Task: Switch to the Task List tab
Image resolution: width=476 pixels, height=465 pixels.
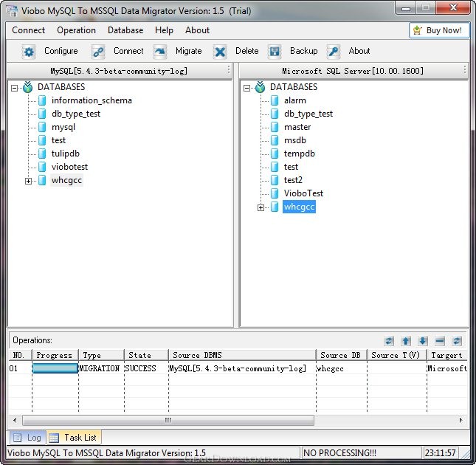Action: pyautogui.click(x=74, y=438)
